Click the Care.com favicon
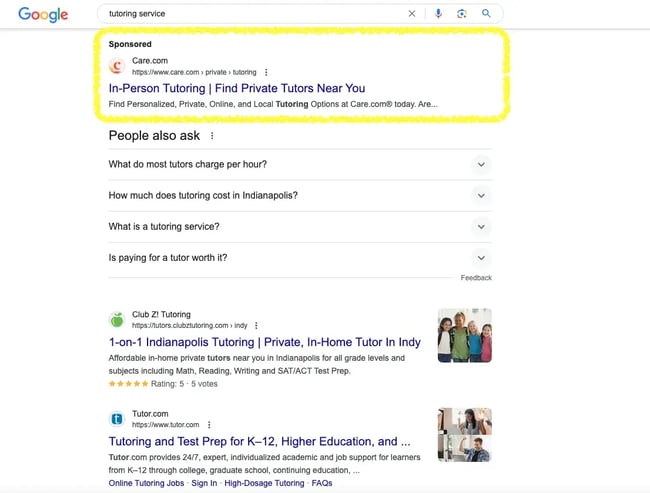This screenshot has width=650, height=493. (x=117, y=66)
